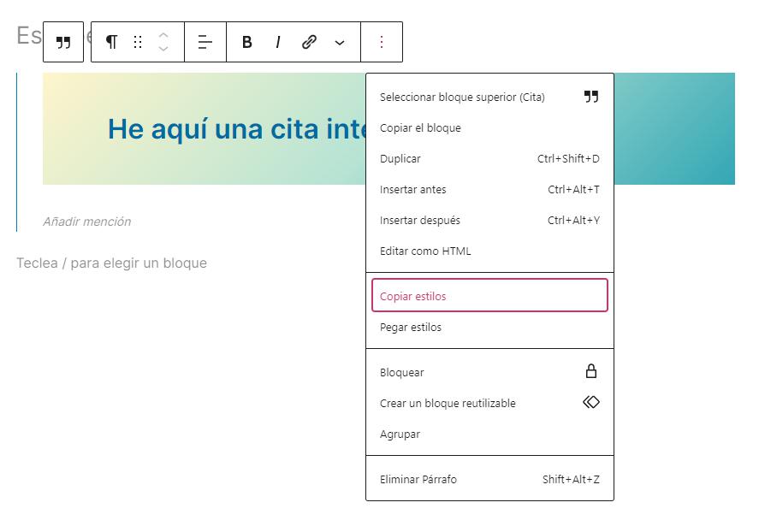This screenshot has width=765, height=532.
Task: Open the text alignment options
Action: point(205,42)
